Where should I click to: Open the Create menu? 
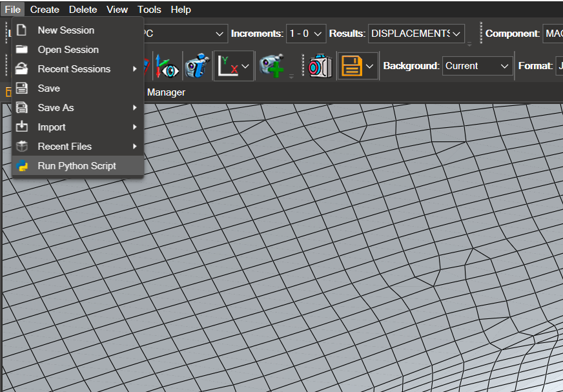click(45, 10)
